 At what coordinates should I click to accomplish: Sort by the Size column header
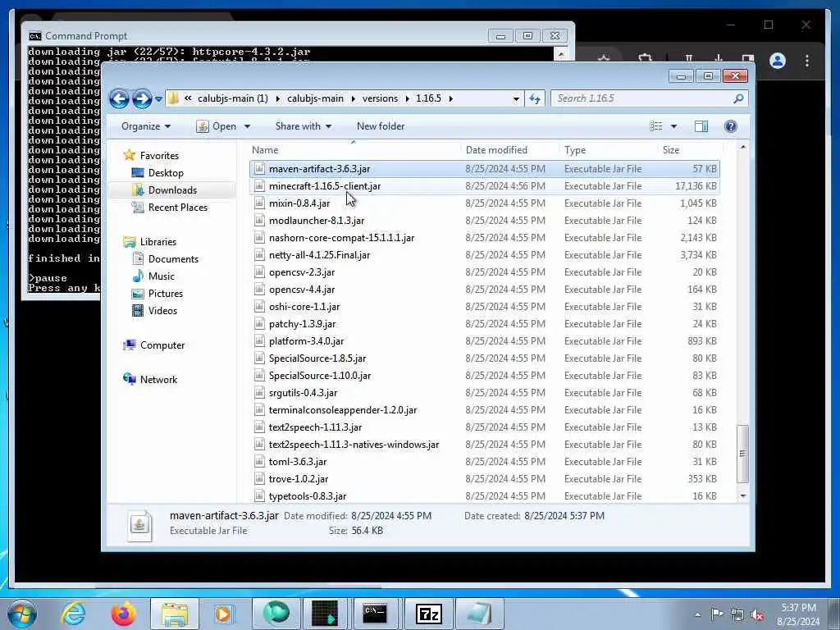point(690,150)
